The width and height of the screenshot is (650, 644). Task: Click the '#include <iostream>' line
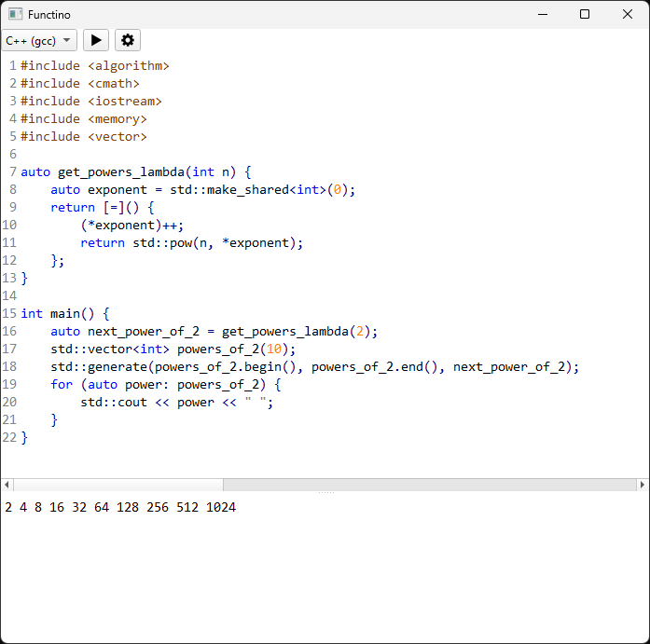point(91,102)
